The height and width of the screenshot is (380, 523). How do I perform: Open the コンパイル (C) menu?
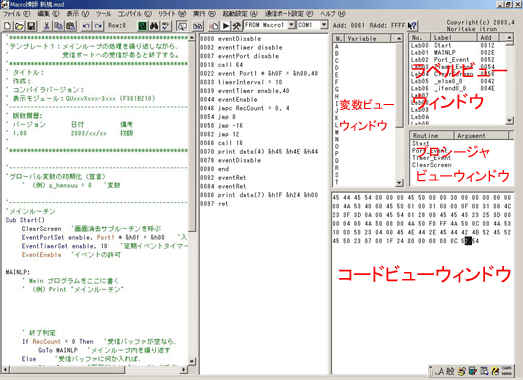[135, 14]
